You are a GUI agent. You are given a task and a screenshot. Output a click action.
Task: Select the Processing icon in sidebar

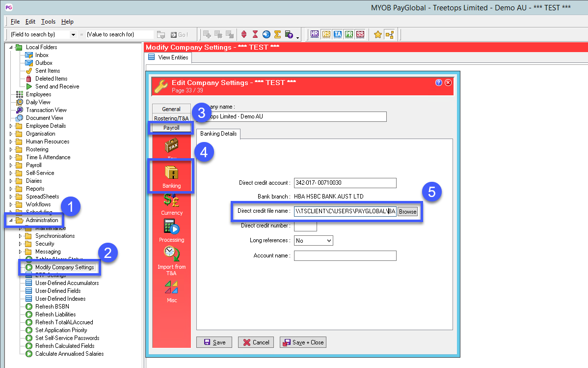click(171, 230)
